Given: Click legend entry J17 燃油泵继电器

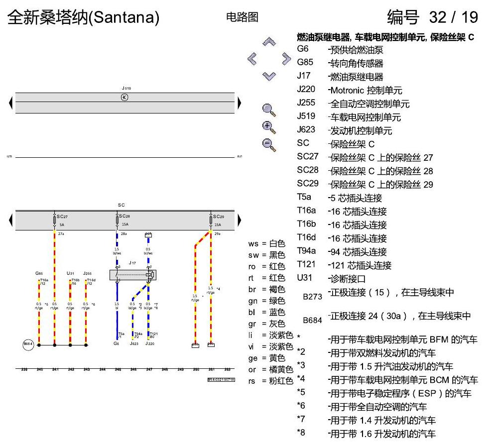Looking at the screenshot, I should [x=340, y=76].
